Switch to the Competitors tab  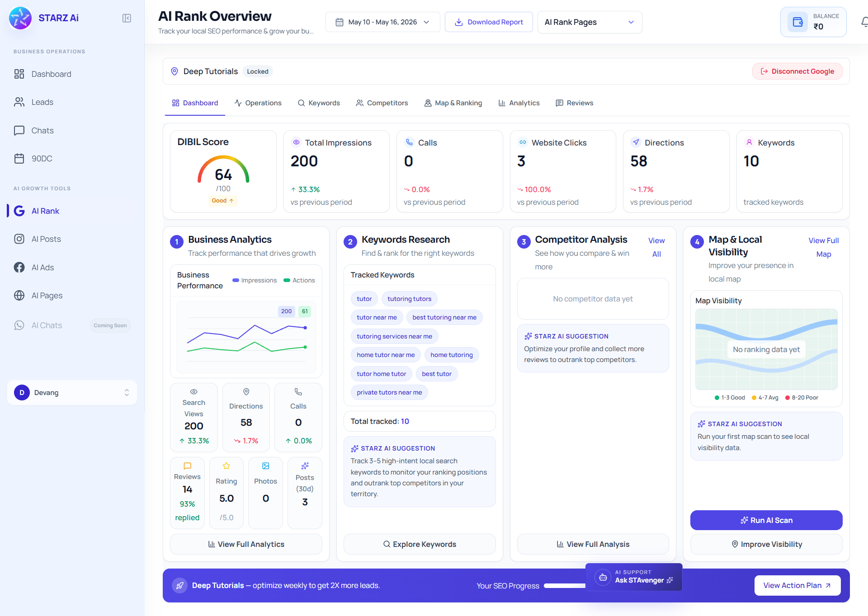tap(382, 103)
